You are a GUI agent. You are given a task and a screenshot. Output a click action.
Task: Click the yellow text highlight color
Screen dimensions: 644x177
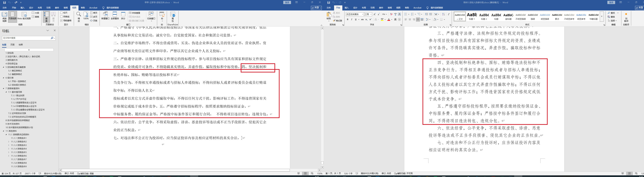382,19
